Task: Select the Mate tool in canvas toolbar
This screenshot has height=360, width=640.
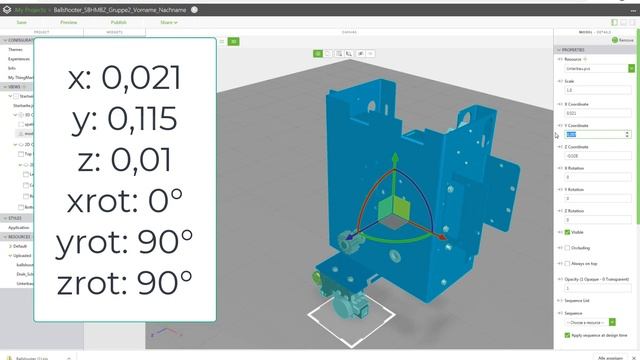Action: [328, 53]
